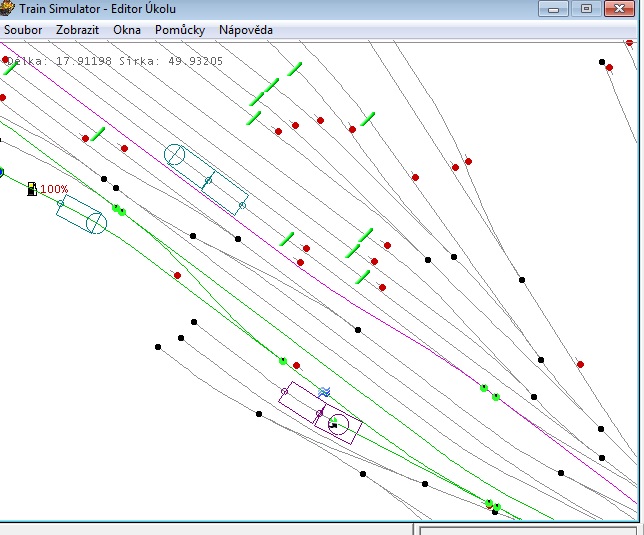Image resolution: width=644 pixels, height=535 pixels.
Task: Select the purple wagon rectangle behind the locomotive
Action: coord(302,402)
